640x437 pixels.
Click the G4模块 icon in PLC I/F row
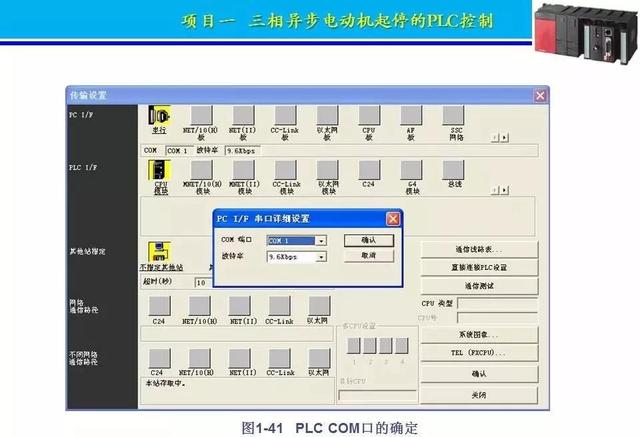(x=411, y=172)
